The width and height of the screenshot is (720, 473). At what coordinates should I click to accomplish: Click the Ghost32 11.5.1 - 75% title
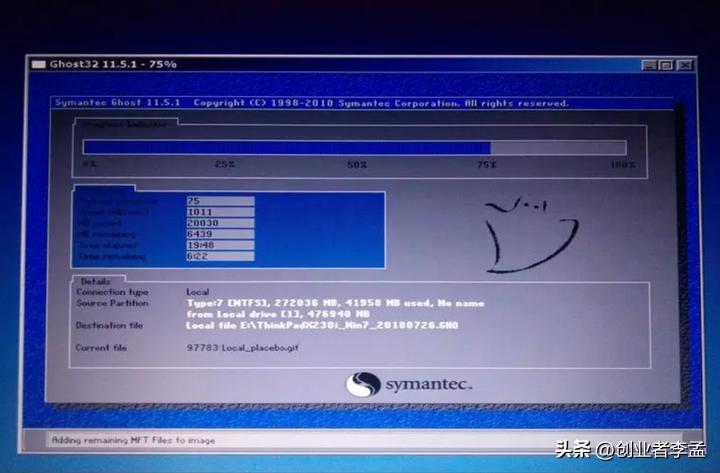[x=113, y=64]
